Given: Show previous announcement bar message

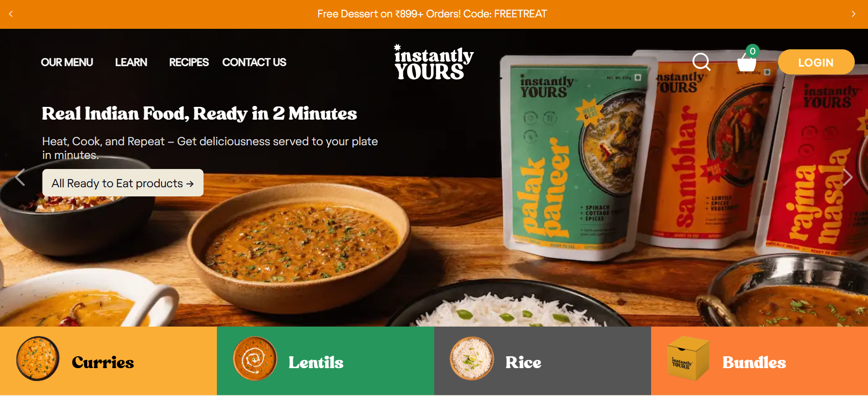Looking at the screenshot, I should coord(11,14).
